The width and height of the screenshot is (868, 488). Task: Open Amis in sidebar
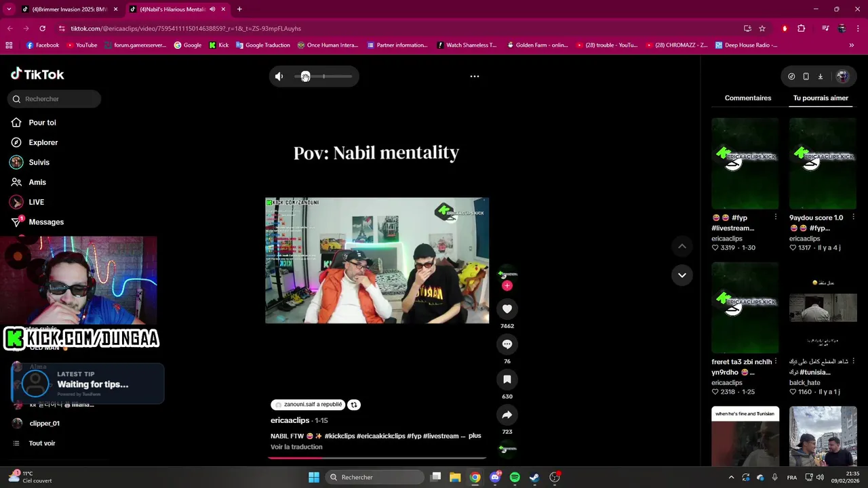[x=37, y=182]
